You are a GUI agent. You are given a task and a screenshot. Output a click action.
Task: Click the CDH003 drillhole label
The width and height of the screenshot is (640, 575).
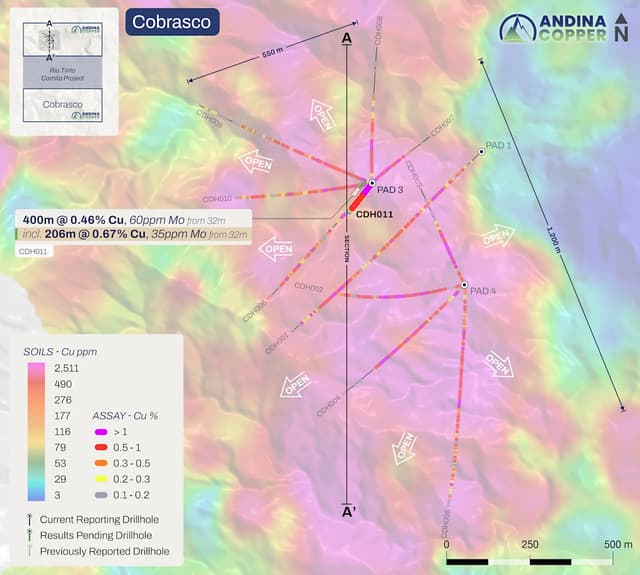[413, 175]
